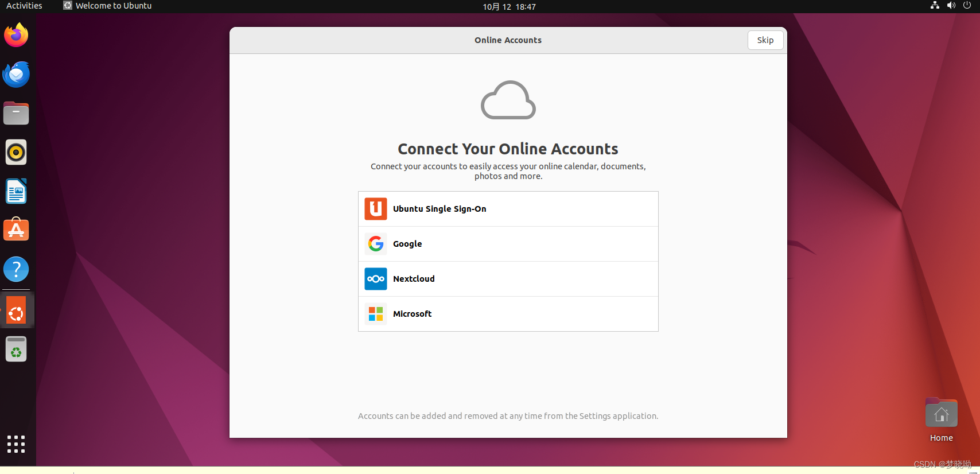Open the power menu icon in top bar

click(967, 5)
